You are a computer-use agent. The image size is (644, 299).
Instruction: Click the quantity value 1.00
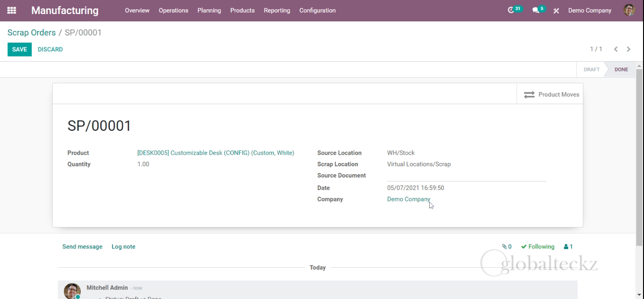coord(143,164)
